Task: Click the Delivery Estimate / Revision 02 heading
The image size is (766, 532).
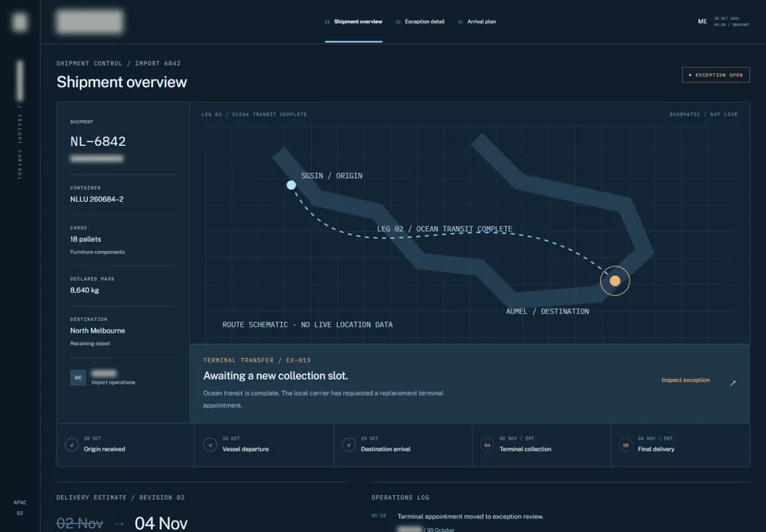Action: (x=120, y=498)
